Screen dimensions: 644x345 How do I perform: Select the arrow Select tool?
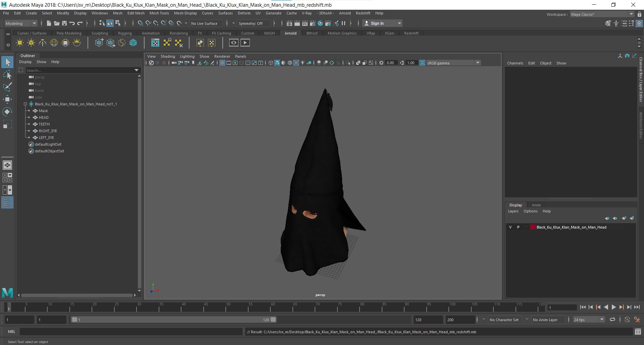[x=7, y=62]
